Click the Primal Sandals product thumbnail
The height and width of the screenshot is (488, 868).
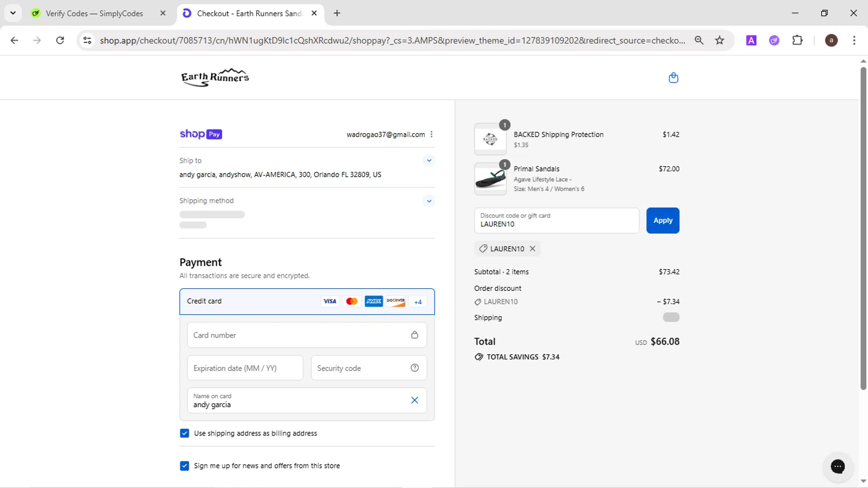click(490, 179)
